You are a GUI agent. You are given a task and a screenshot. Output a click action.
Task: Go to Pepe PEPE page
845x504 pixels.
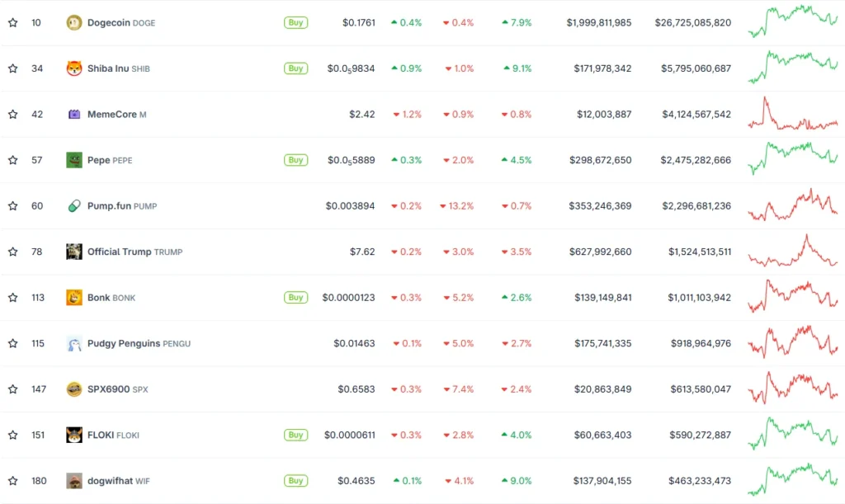tap(110, 160)
